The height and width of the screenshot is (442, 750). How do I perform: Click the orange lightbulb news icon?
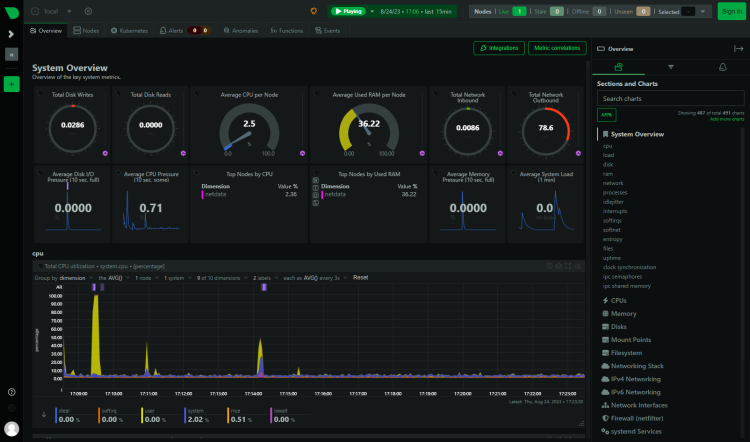pos(314,11)
